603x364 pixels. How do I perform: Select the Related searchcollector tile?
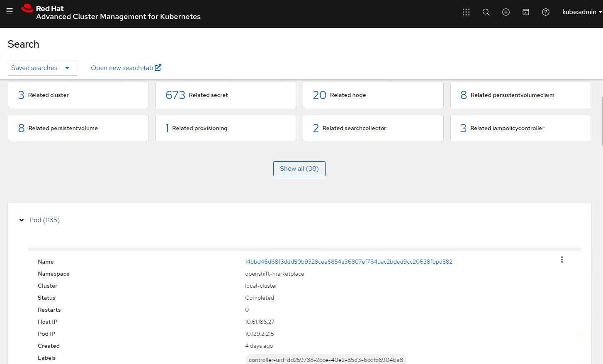373,128
